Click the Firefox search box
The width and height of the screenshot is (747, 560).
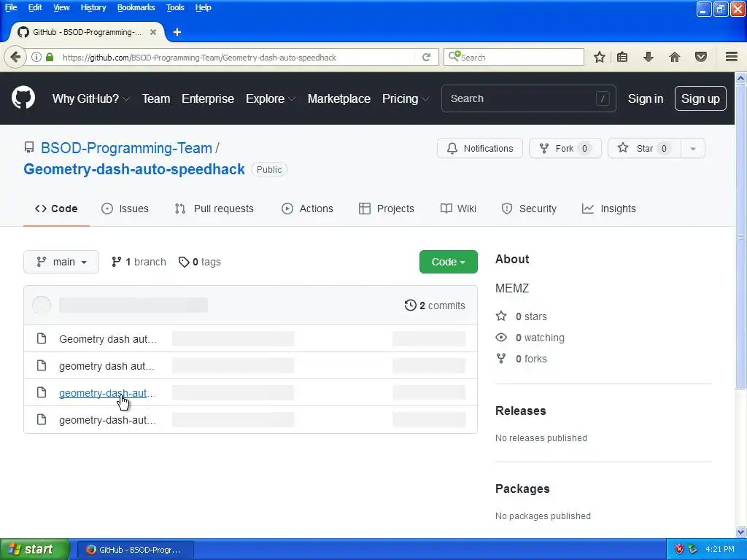[x=514, y=57]
